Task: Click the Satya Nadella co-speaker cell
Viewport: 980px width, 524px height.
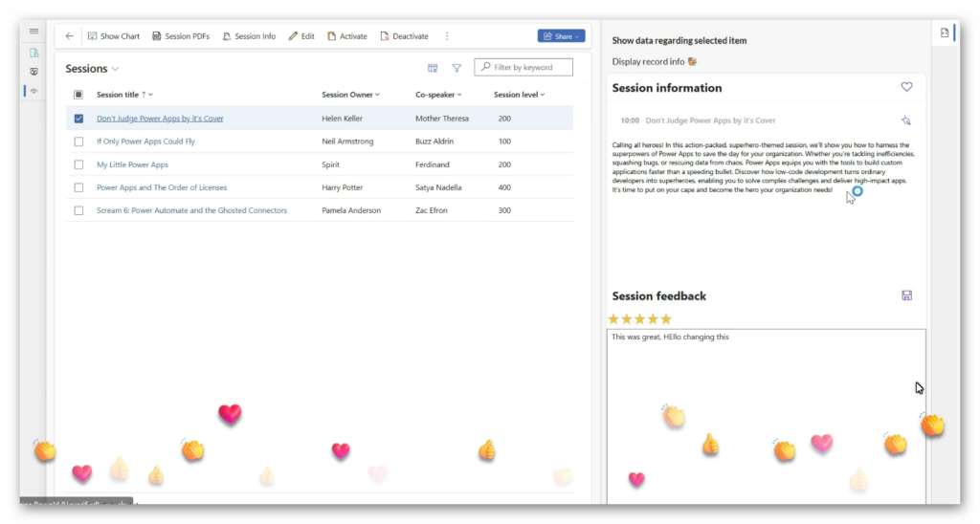Action: click(438, 187)
